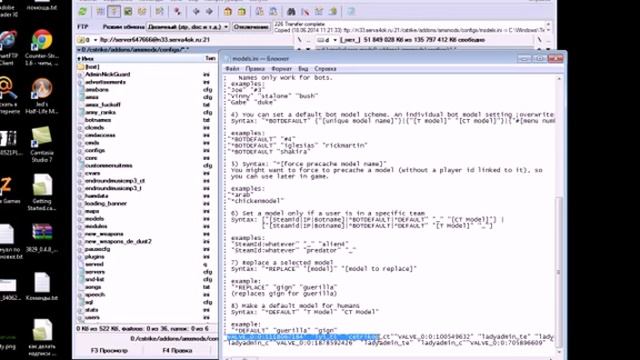Click the unpack files toolbar icon
Viewport: 640px width, 360px height.
(242, 11)
